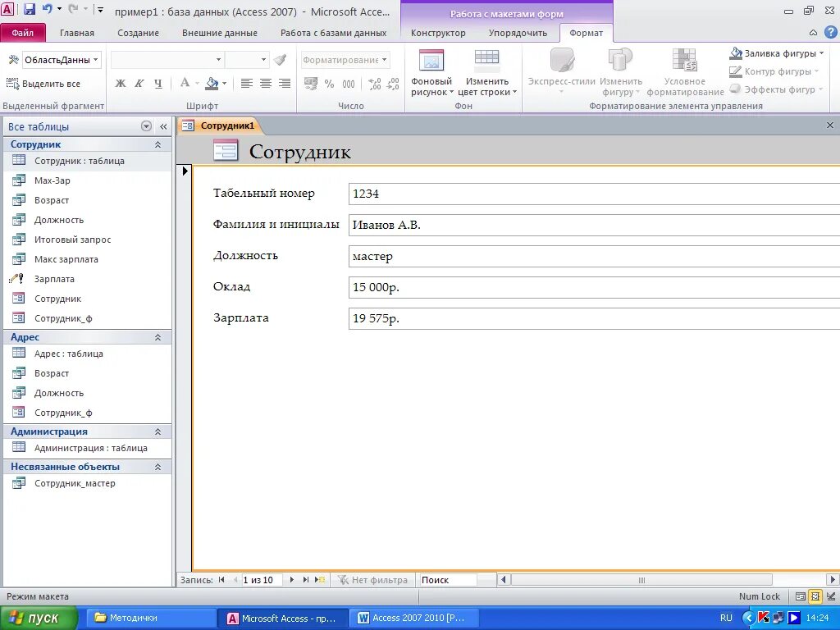Image resolution: width=840 pixels, height=630 pixels.
Task: Click Изменить фигуру button
Action: (621, 72)
